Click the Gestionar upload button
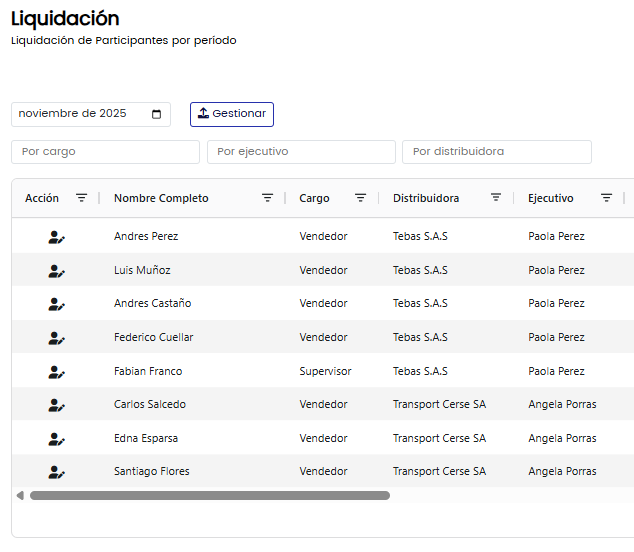634x552 pixels. click(232, 114)
